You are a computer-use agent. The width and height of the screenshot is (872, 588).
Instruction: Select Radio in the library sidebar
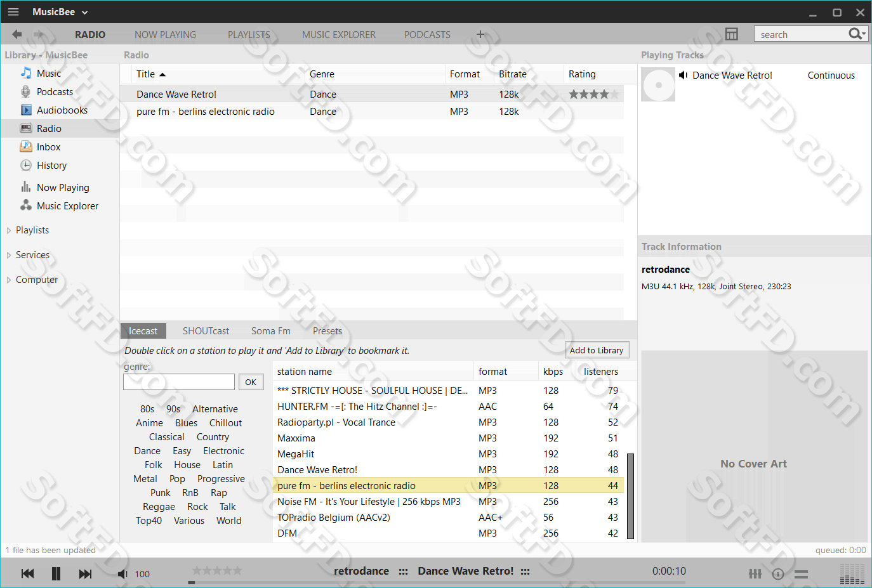[x=49, y=129]
